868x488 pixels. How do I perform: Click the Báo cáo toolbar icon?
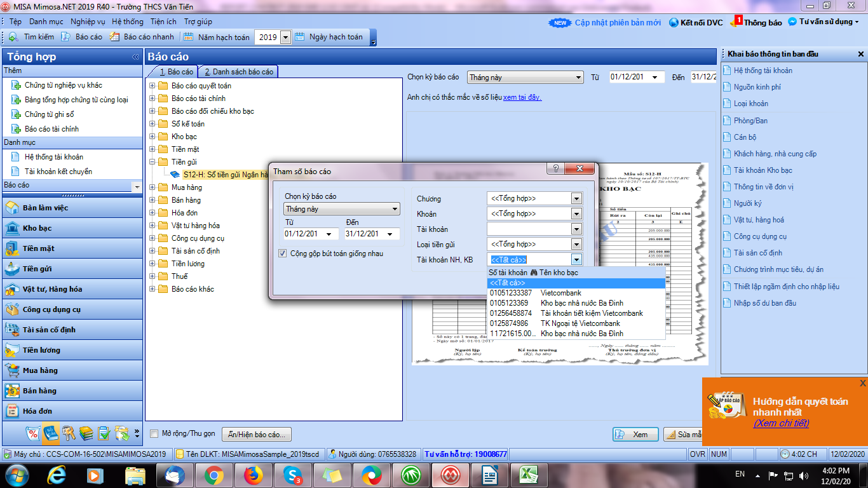(x=65, y=37)
